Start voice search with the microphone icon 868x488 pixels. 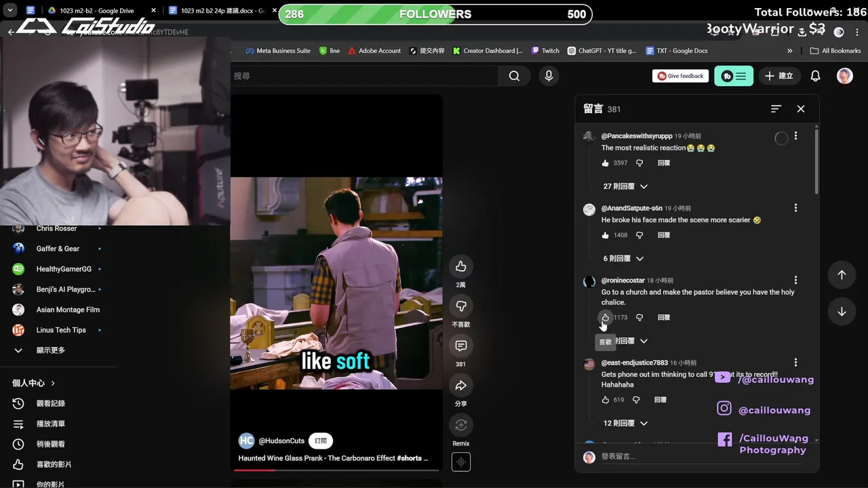pos(549,76)
